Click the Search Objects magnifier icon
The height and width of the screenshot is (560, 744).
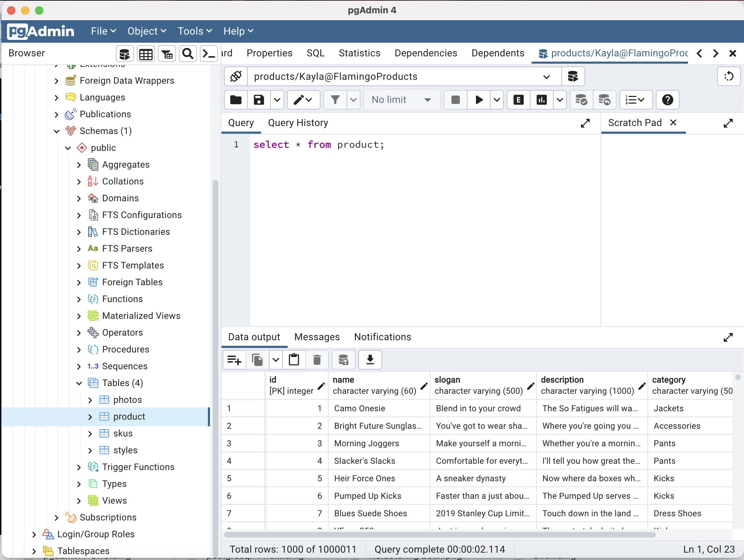[188, 54]
